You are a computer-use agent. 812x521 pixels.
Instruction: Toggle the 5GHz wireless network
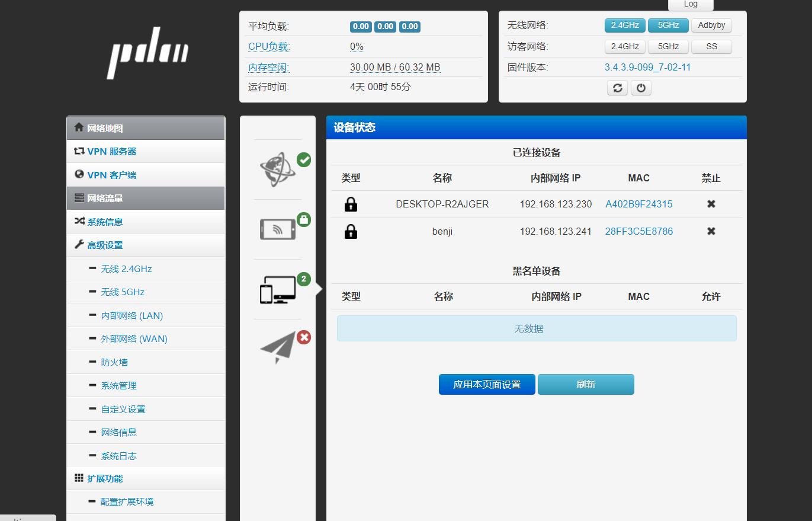pos(668,25)
